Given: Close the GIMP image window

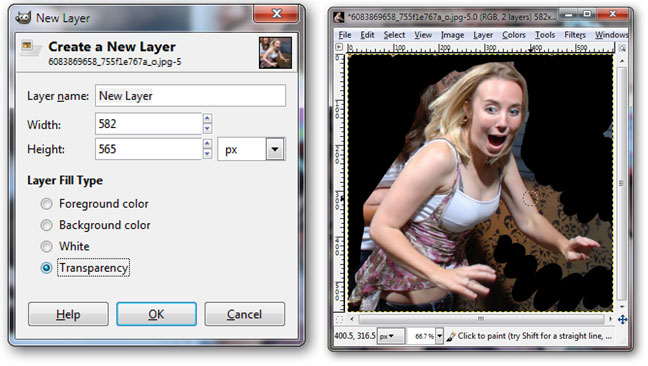Looking at the screenshot, I should pyautogui.click(x=612, y=15).
